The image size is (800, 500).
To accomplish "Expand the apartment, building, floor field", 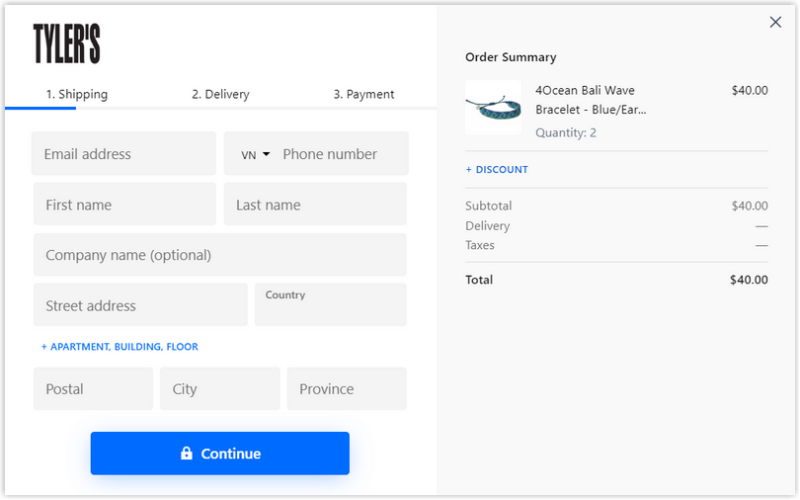I will pos(119,347).
